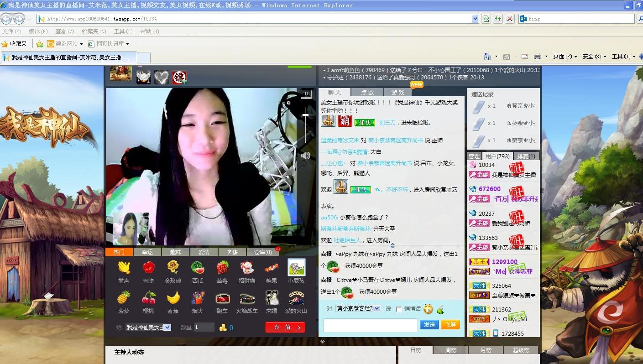Open the smiley emoji picker in chat
Image resolution: width=643 pixels, height=364 pixels.
428,309
